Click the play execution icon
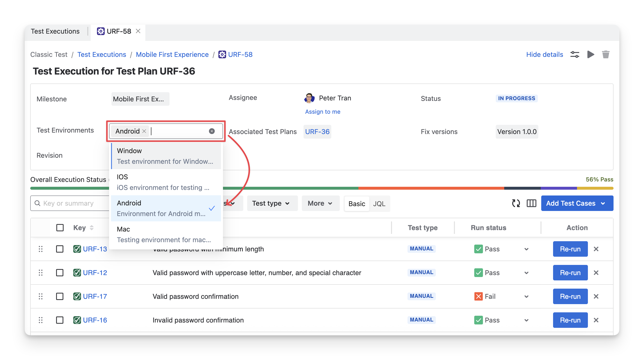The height and width of the screenshot is (360, 644). 591,54
